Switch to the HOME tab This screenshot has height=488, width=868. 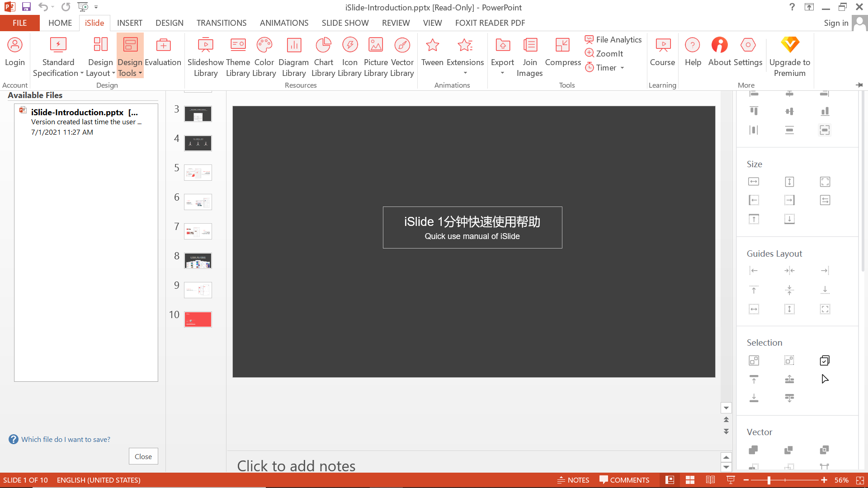(60, 23)
